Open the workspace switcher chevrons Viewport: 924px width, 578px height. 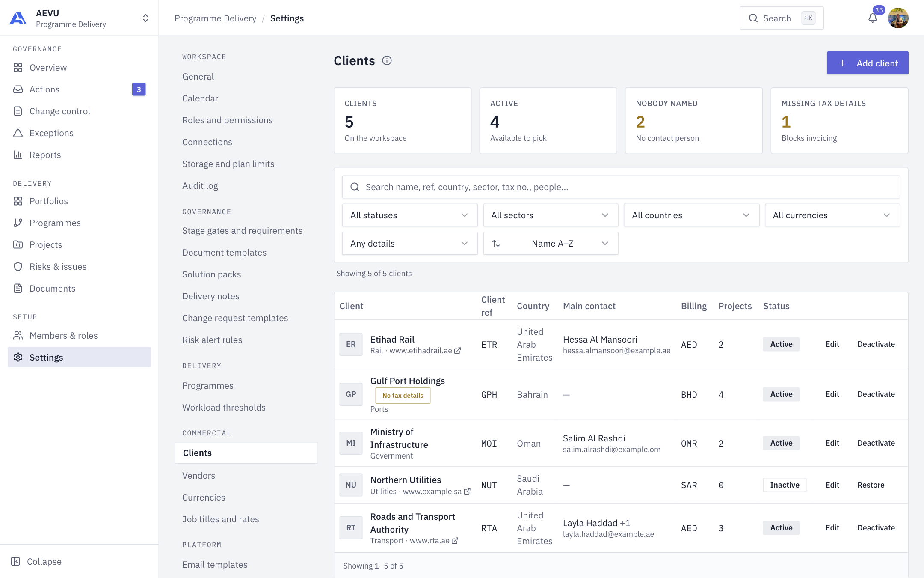click(145, 18)
